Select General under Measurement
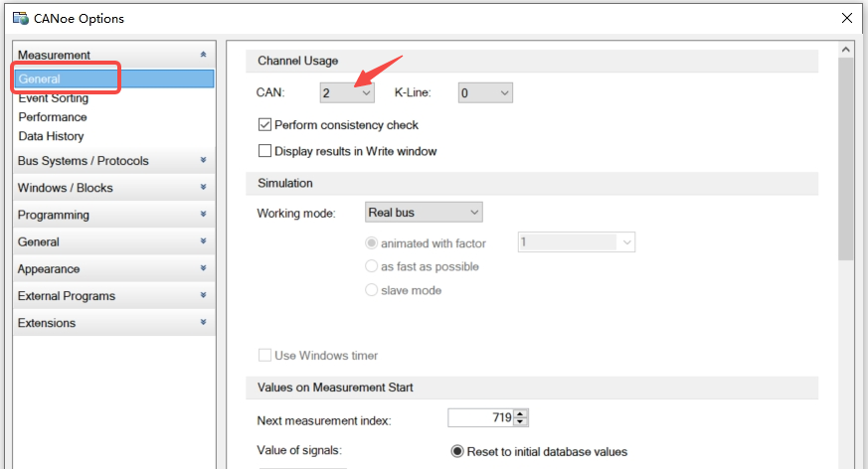This screenshot has height=469, width=868. point(113,78)
